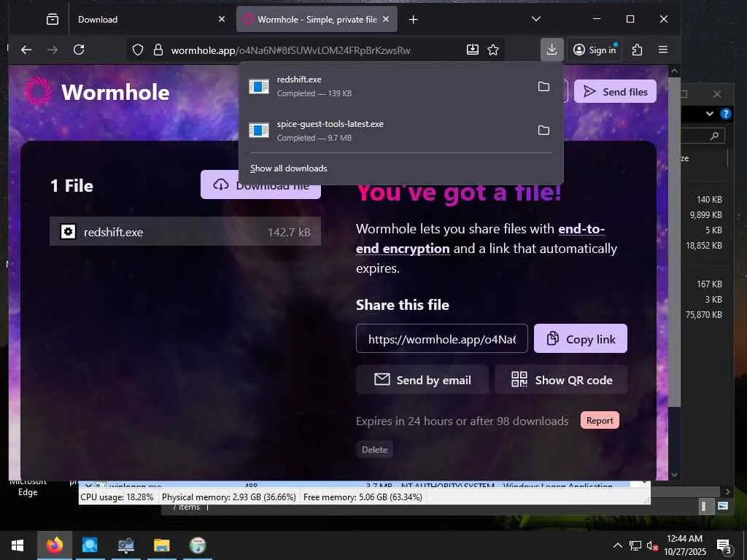
Task: Click the install app icon in address bar
Action: pyautogui.click(x=473, y=50)
